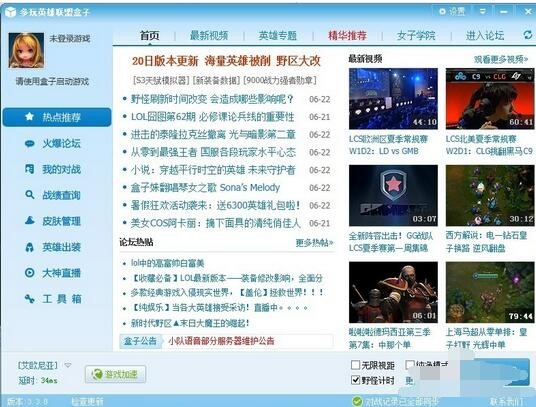This screenshot has height=407, width=536.
Task: Switch to the 最新视频 tab
Action: pyautogui.click(x=209, y=35)
